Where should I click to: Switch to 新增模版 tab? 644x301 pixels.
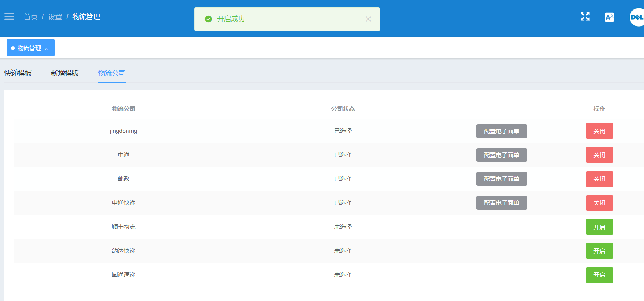tap(65, 73)
